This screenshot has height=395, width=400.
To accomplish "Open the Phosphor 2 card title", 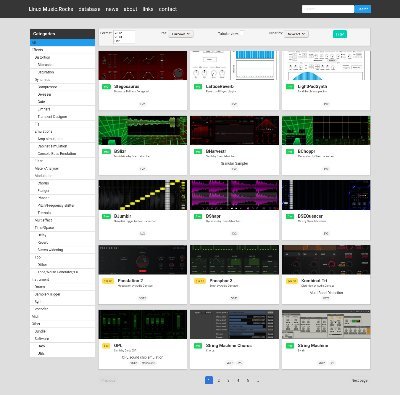I will [x=221, y=281].
